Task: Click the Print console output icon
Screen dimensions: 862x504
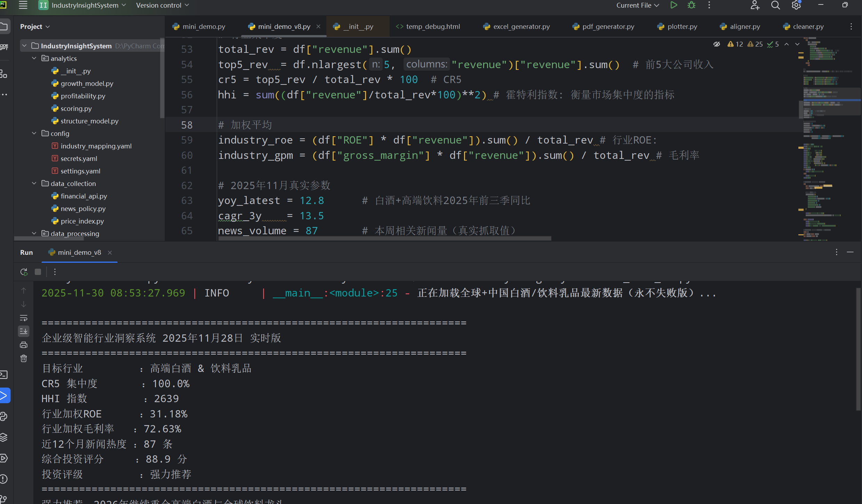Action: 24,345
